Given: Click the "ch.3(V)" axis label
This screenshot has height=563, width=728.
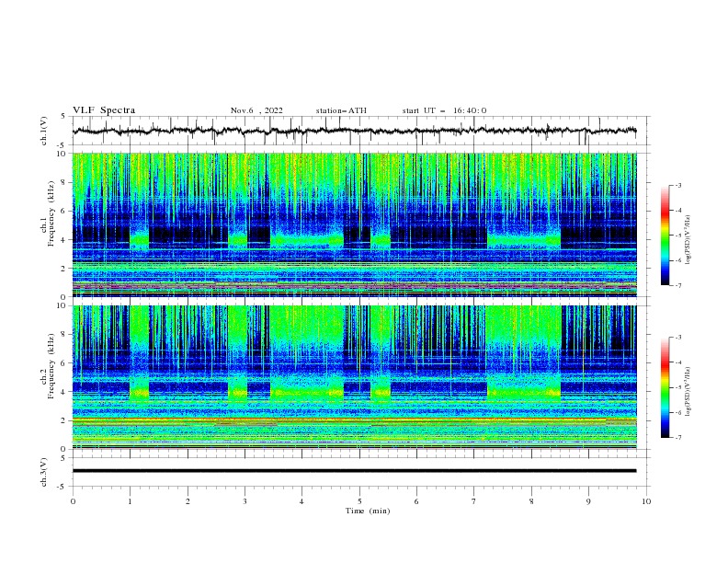Looking at the screenshot, I should tap(44, 472).
